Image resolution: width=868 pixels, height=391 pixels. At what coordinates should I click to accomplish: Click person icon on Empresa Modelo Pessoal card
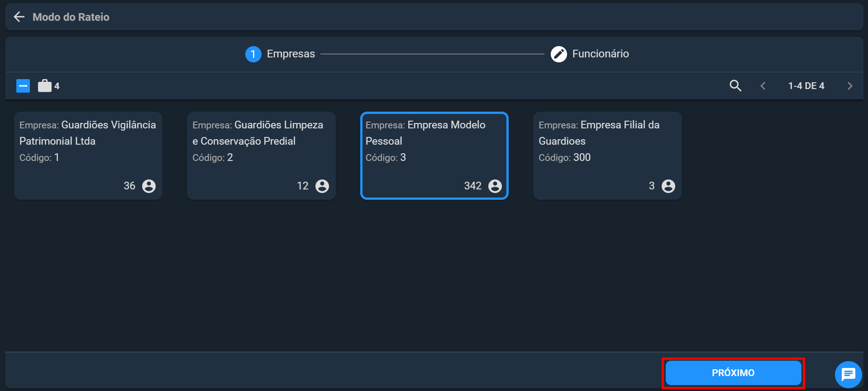(x=495, y=186)
